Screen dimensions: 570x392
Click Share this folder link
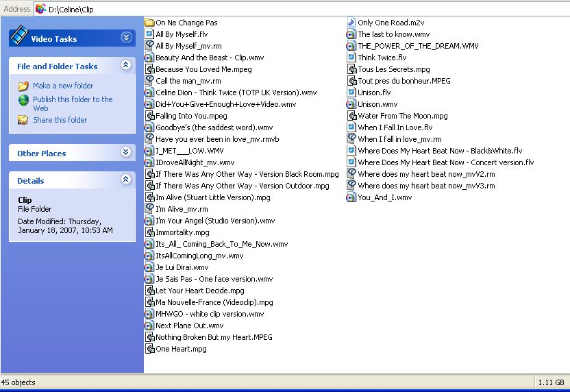click(60, 120)
